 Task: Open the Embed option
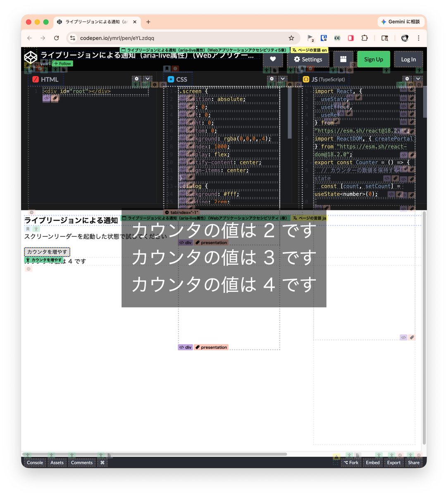[x=373, y=463]
